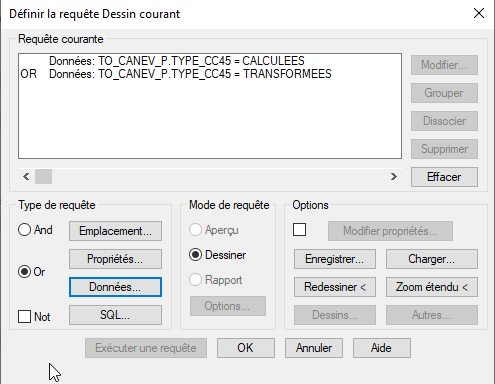Cancel with the Annuler button
This screenshot has width=495, height=384.
[x=314, y=348]
